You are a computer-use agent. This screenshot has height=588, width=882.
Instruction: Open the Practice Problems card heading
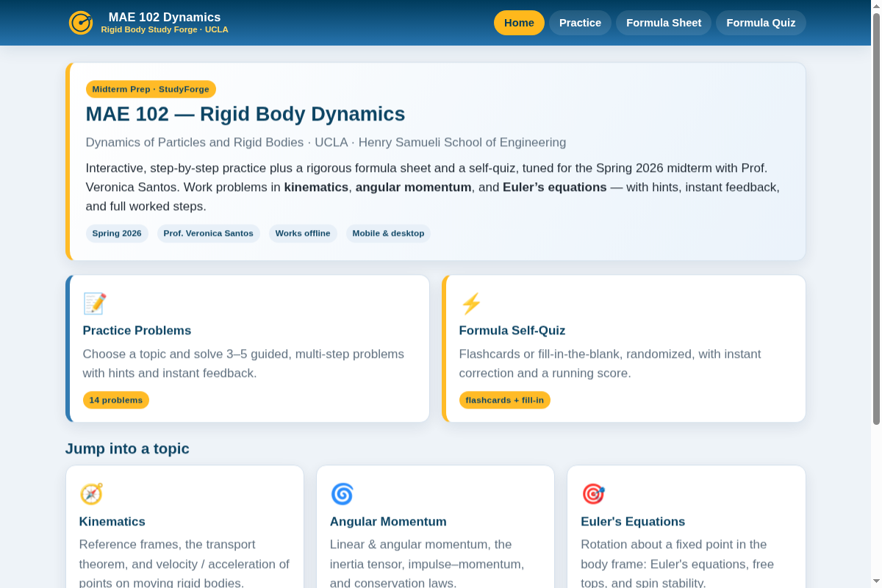(x=137, y=331)
